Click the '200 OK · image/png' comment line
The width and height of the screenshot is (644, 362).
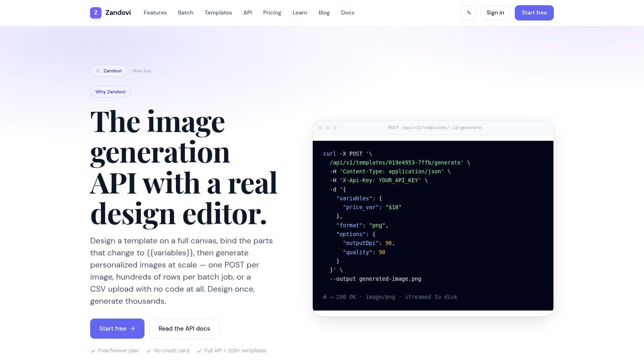(x=390, y=297)
